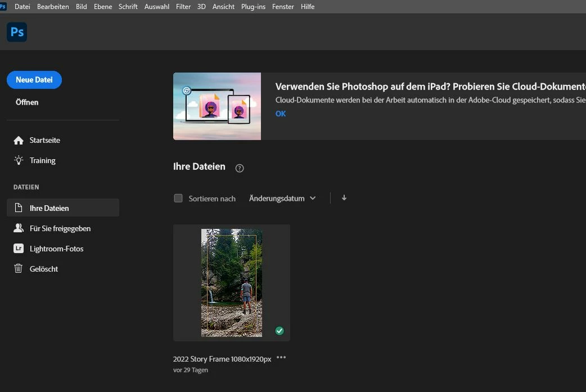Image resolution: width=586 pixels, height=392 pixels.
Task: Tick the select-all checkbox beside Sortieren nach
Action: pyautogui.click(x=178, y=198)
